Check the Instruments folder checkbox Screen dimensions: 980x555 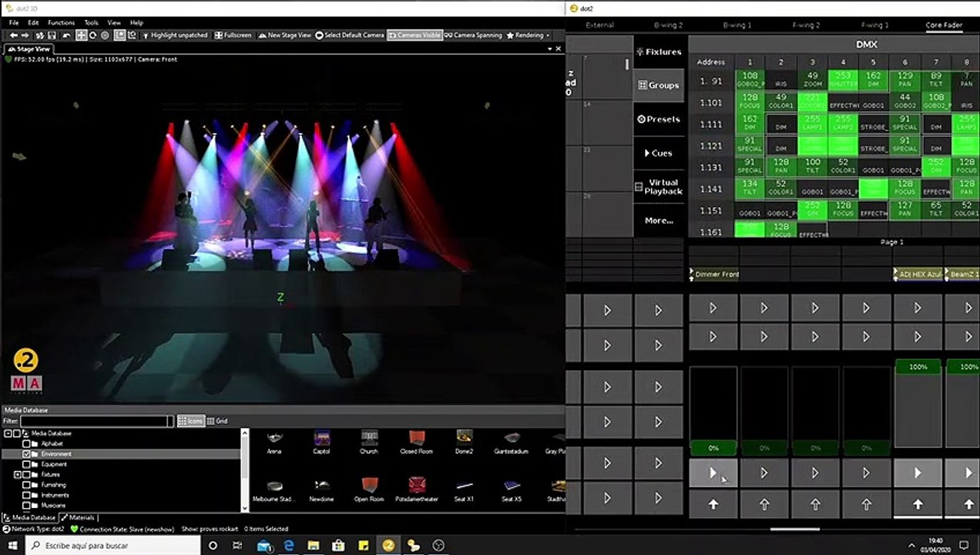pos(27,495)
